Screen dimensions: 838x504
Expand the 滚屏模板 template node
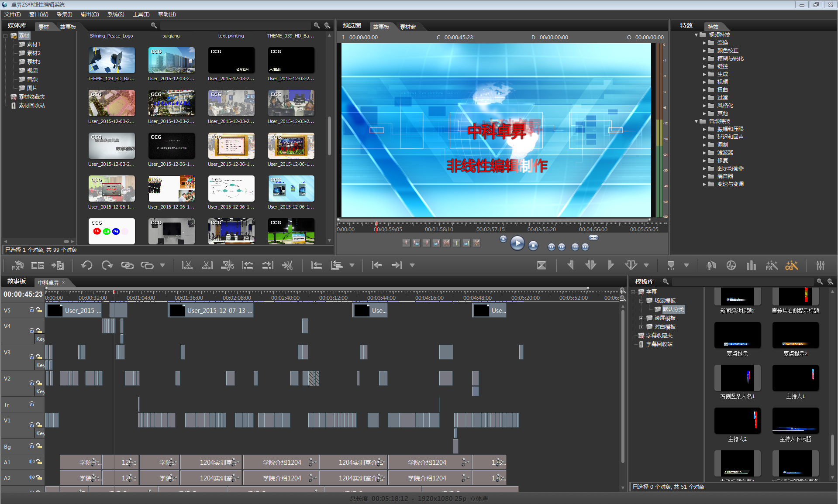click(641, 318)
